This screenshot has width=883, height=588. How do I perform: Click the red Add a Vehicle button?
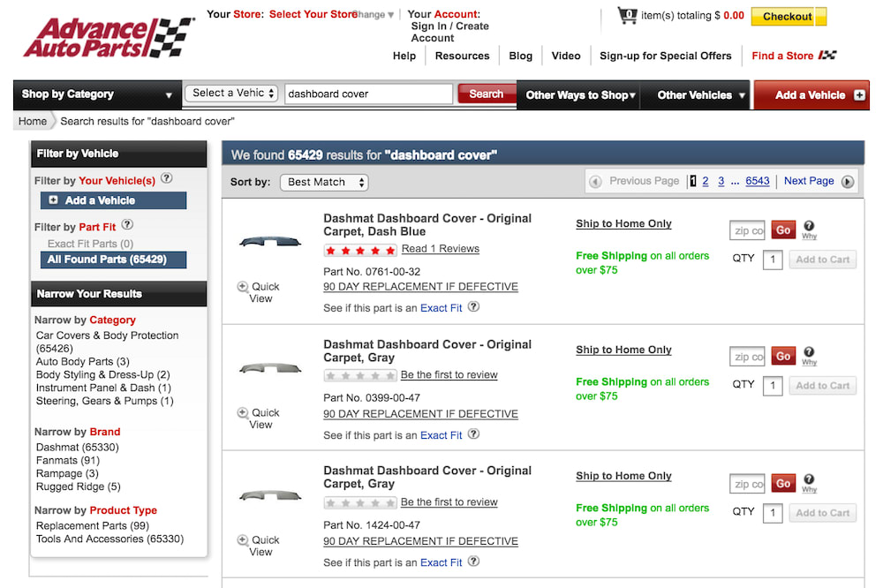[x=811, y=95]
